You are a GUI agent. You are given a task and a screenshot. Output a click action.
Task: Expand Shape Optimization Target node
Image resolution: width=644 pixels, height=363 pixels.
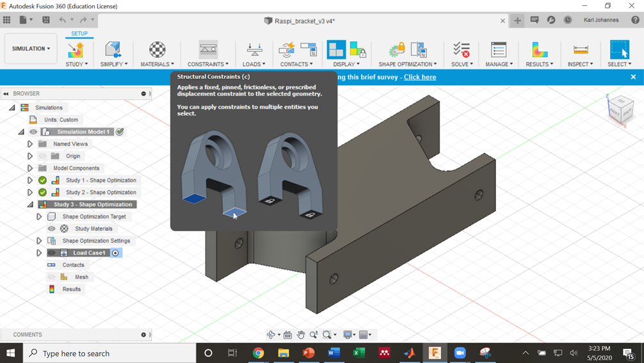pyautogui.click(x=39, y=216)
